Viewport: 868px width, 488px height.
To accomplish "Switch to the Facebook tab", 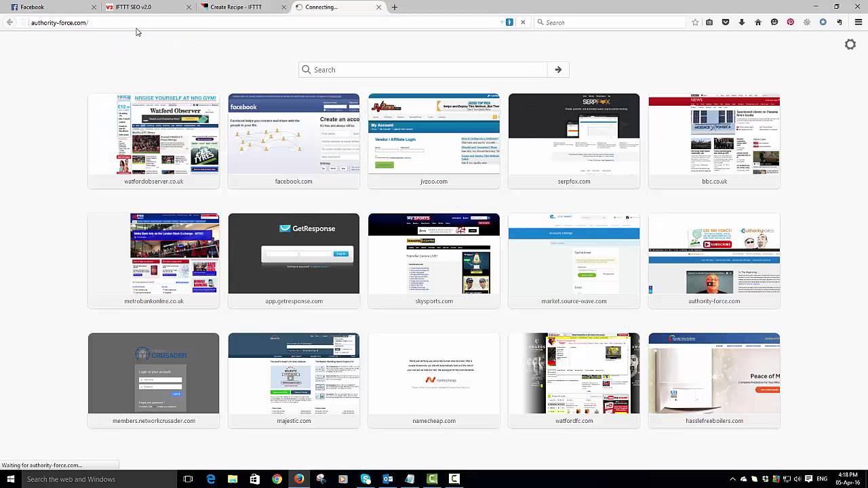I will point(54,7).
